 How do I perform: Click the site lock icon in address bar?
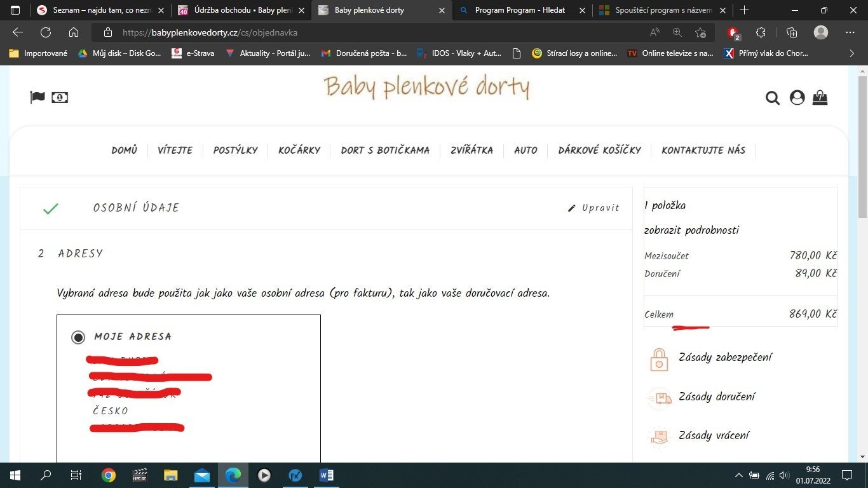108,32
